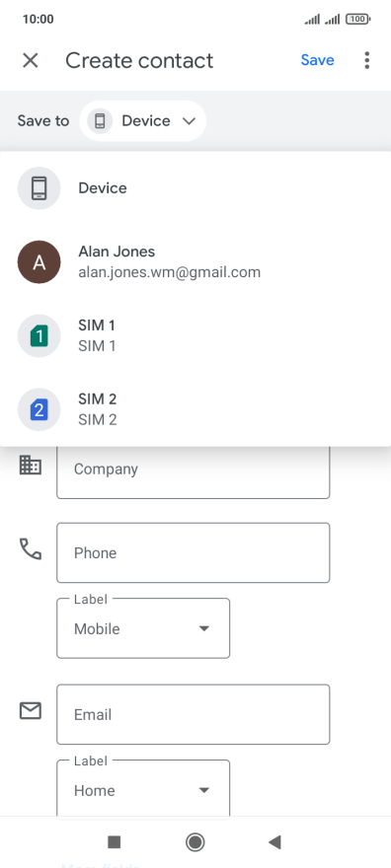This screenshot has height=868, width=391.
Task: Tap the phone handset icon
Action: [x=31, y=548]
